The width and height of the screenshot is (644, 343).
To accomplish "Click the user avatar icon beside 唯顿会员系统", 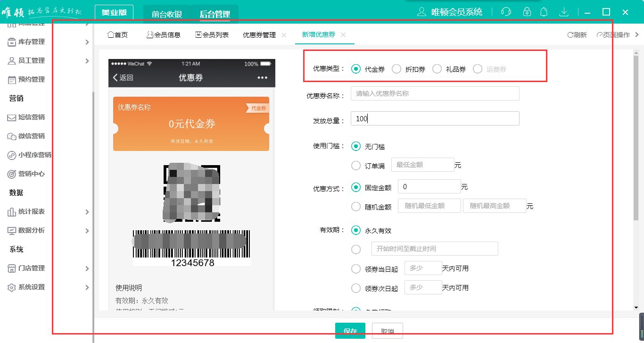I will click(x=422, y=12).
